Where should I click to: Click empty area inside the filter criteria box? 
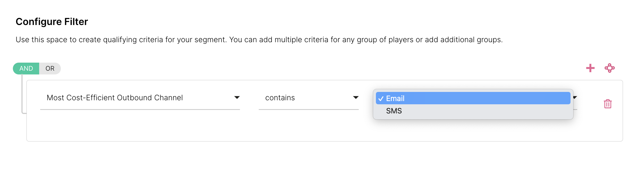(x=188, y=128)
